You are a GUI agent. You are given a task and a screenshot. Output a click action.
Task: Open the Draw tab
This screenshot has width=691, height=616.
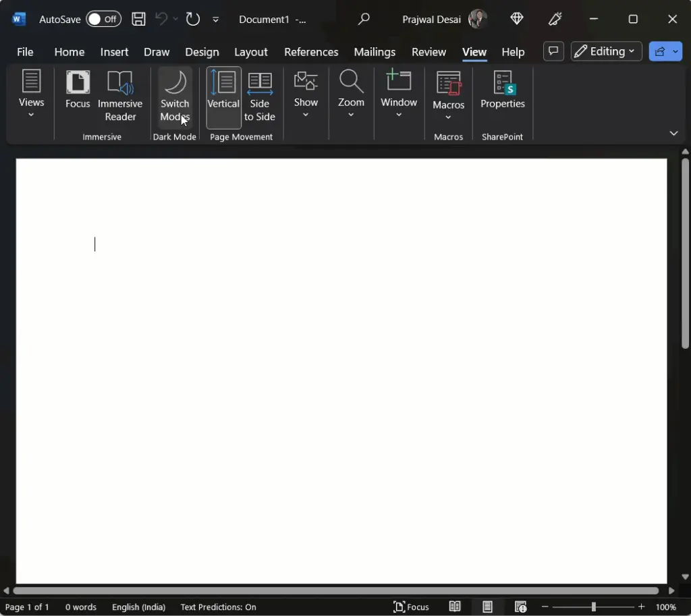157,52
